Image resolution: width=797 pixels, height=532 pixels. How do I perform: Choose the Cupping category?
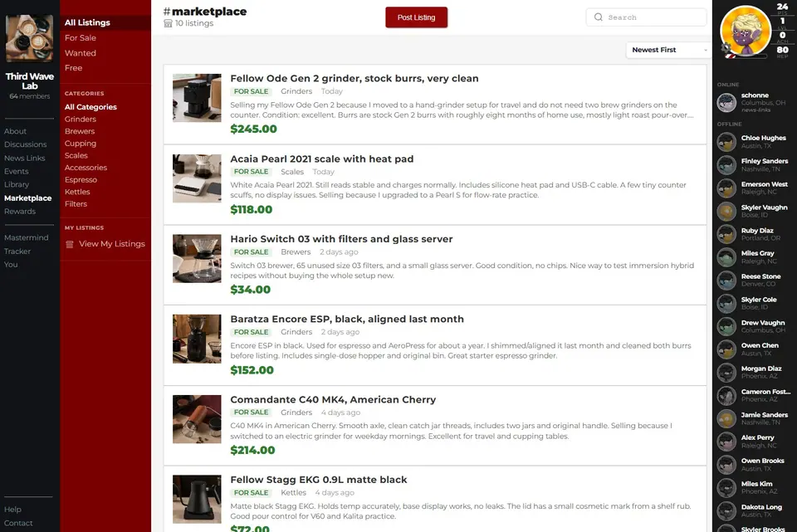(81, 144)
